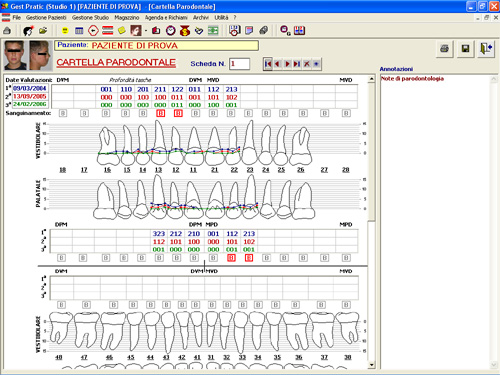Open the Agenda e Richiami menu
Image resolution: width=500 pixels, height=375 pixels.
166,17
